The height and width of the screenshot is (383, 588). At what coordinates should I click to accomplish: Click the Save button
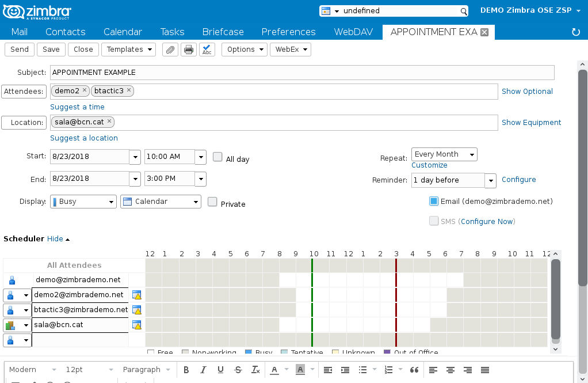point(51,50)
